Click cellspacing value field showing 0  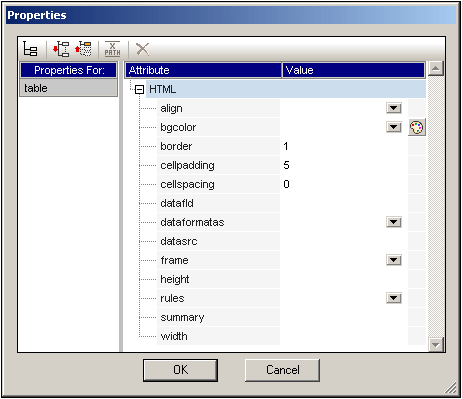344,184
